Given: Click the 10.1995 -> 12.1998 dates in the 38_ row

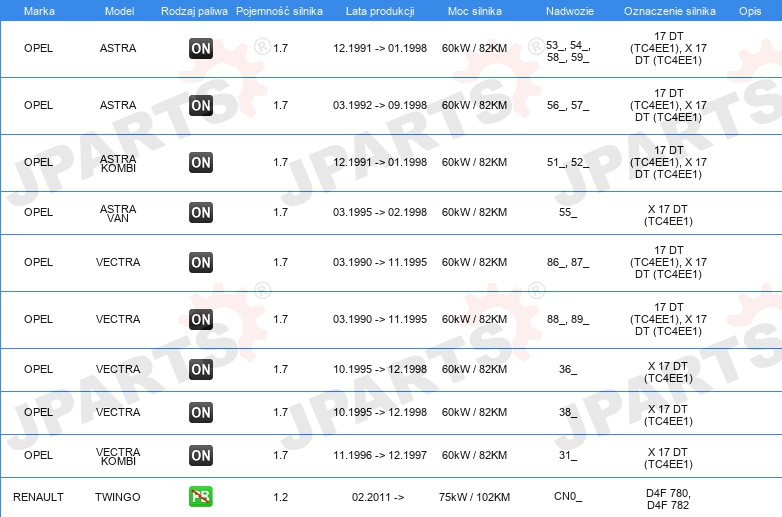Looking at the screenshot, I should click(380, 412).
